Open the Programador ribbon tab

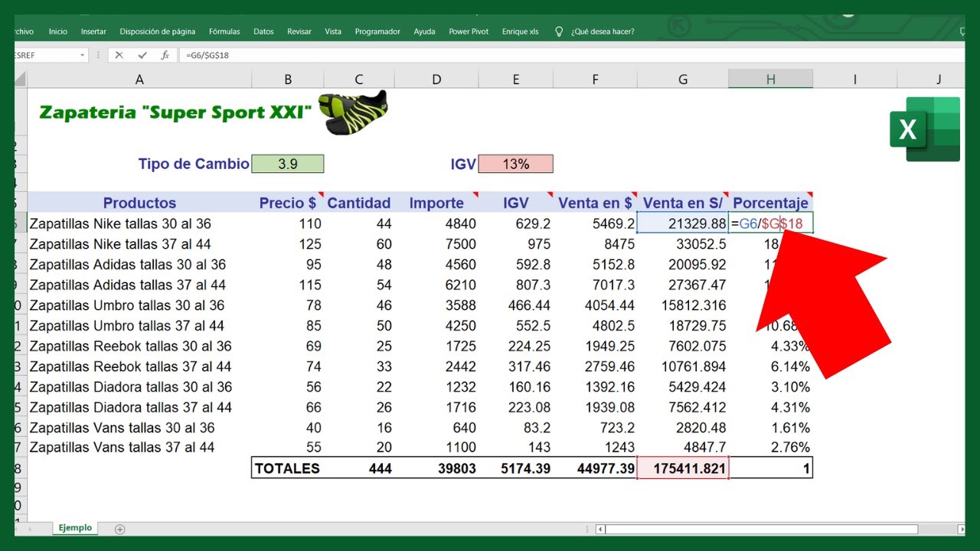tap(377, 31)
